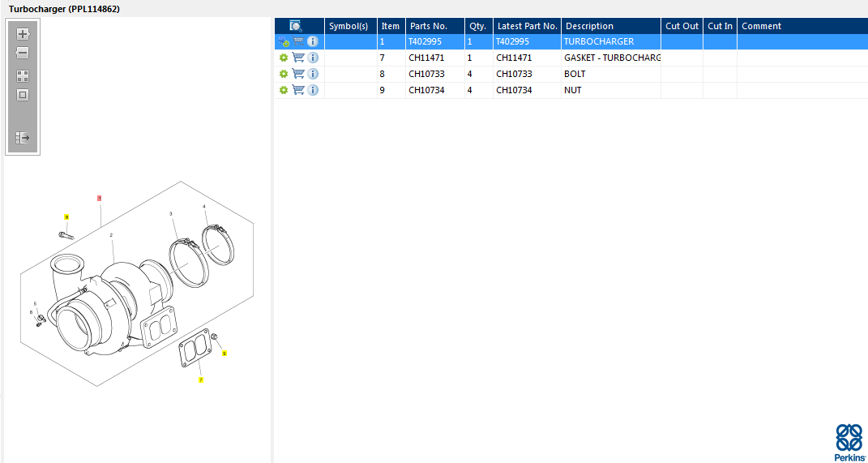Select yellow callout 9 near nut
This screenshot has height=463, width=868.
point(224,353)
